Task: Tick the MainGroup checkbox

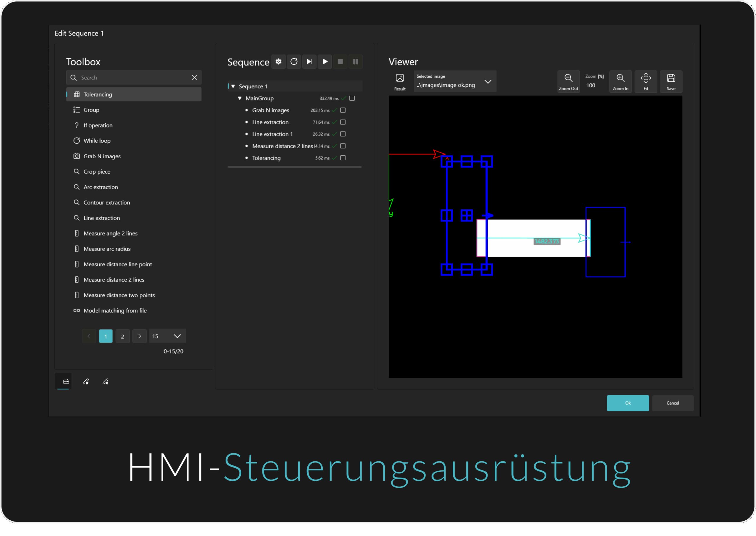Action: pyautogui.click(x=352, y=98)
